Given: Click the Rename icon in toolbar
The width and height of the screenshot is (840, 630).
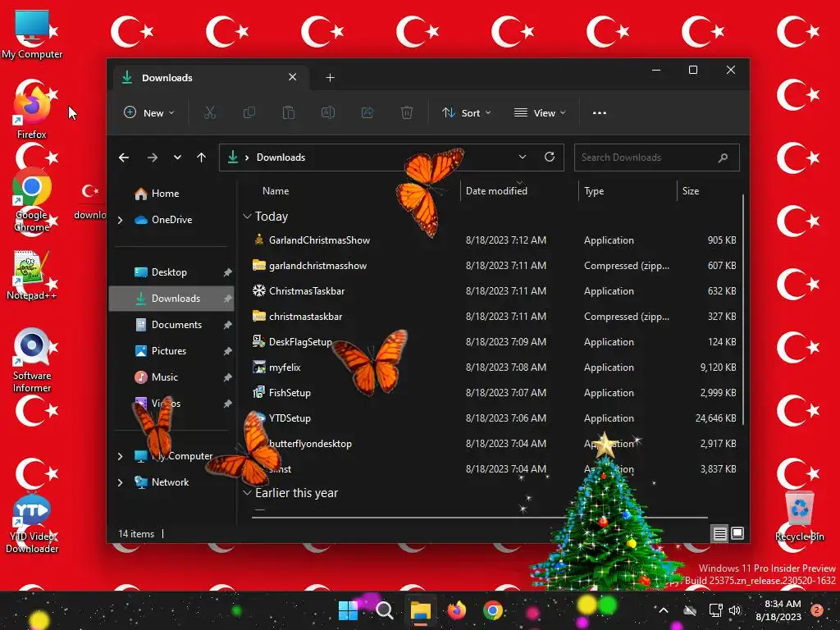Looking at the screenshot, I should (328, 112).
